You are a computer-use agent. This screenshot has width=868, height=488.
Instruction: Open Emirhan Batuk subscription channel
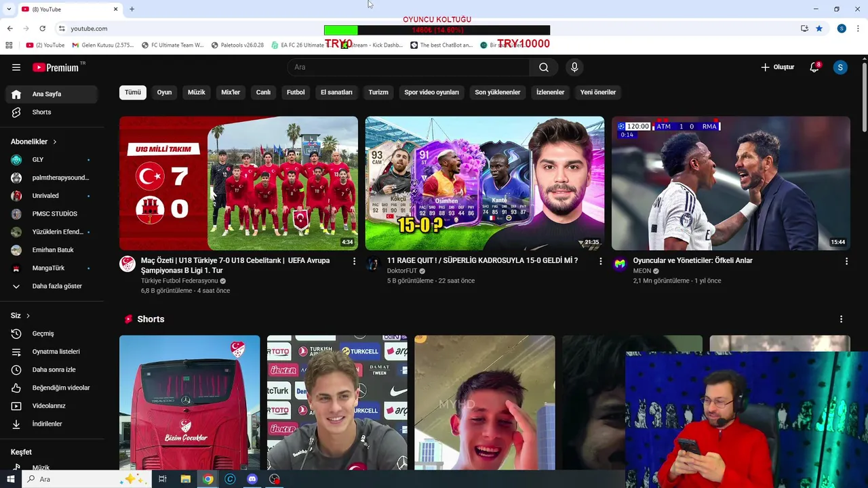coord(52,250)
